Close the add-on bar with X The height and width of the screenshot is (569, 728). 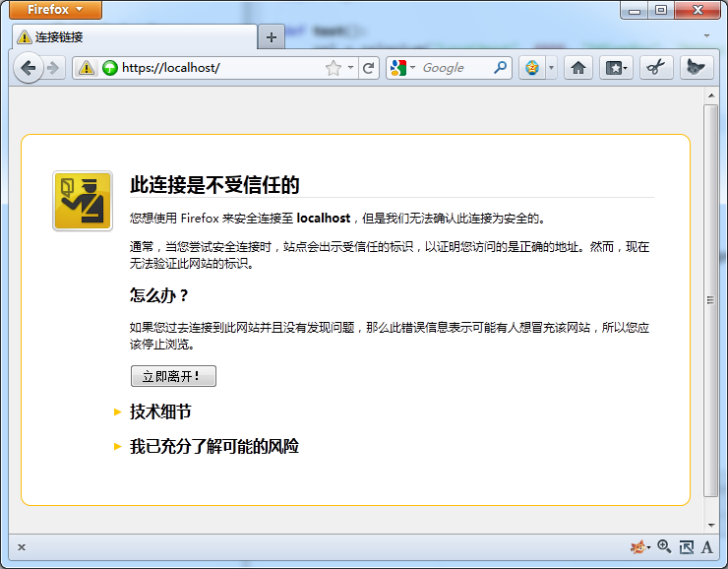[22, 547]
